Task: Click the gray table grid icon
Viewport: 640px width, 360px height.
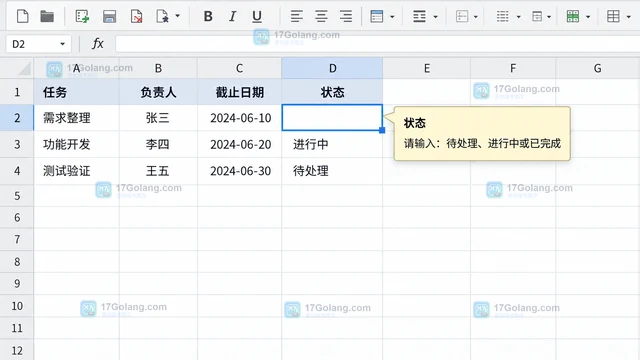Action: (x=613, y=16)
